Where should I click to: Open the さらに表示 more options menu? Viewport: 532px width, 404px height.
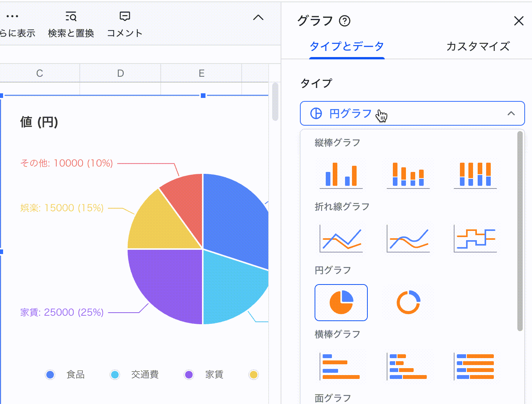(x=13, y=23)
